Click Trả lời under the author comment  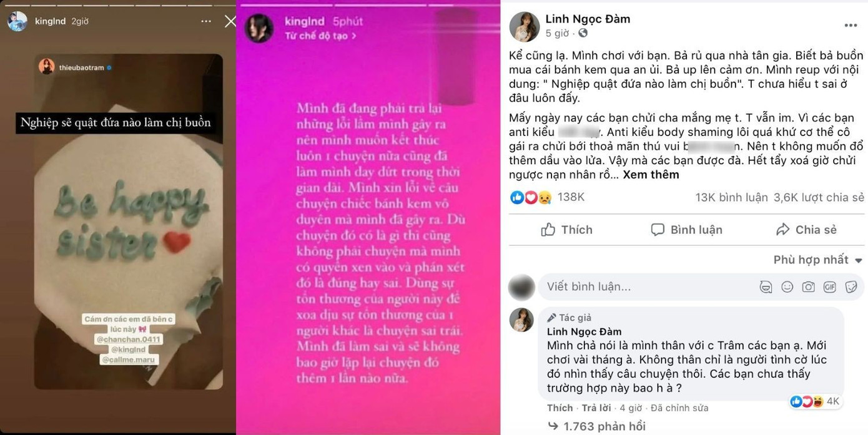(x=596, y=408)
